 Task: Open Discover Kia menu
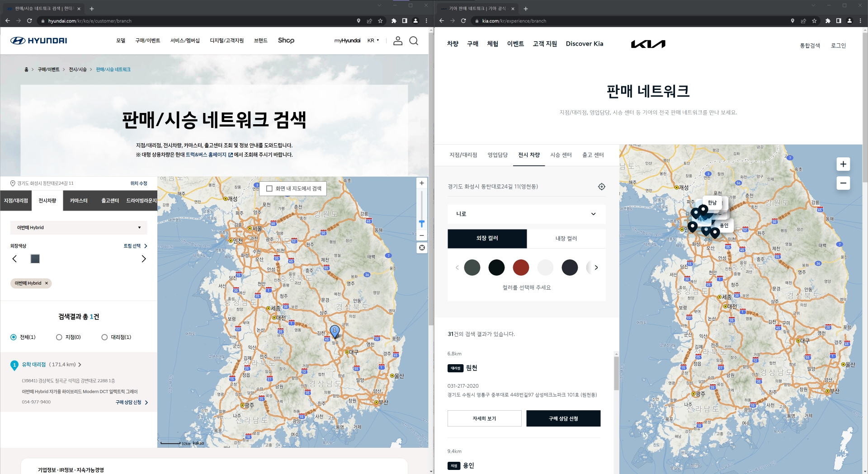pyautogui.click(x=585, y=44)
